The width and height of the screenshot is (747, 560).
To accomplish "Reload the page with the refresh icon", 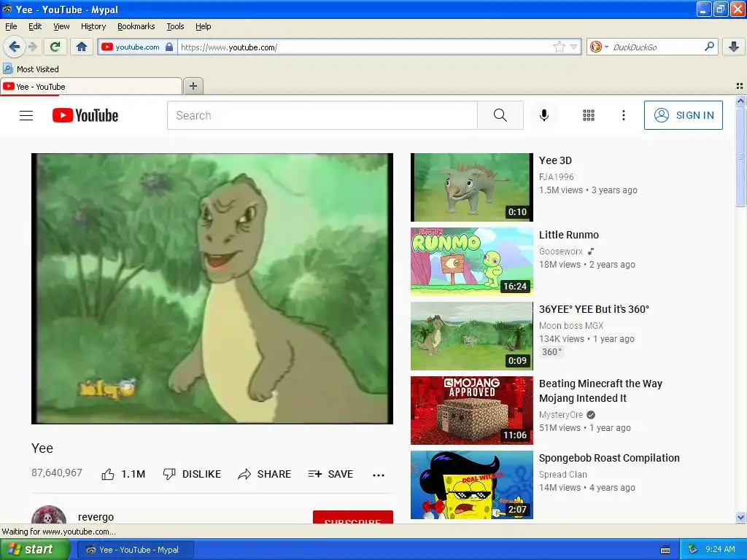I will [x=55, y=47].
